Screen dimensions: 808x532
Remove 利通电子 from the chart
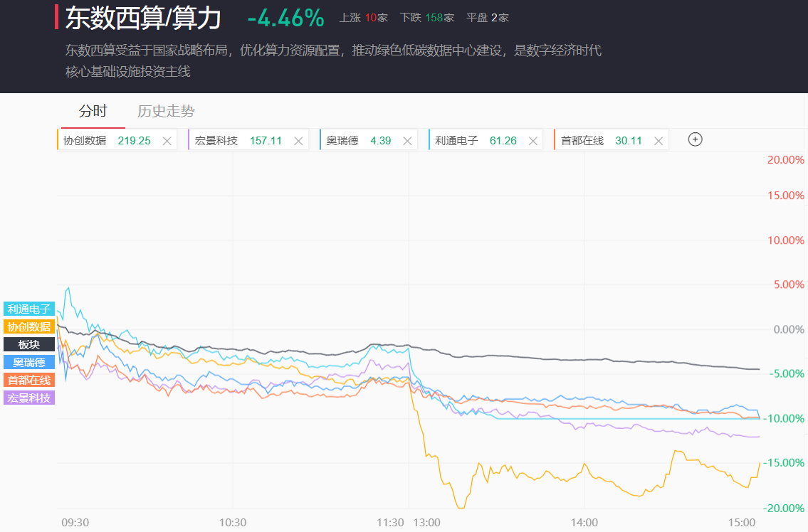(x=533, y=141)
